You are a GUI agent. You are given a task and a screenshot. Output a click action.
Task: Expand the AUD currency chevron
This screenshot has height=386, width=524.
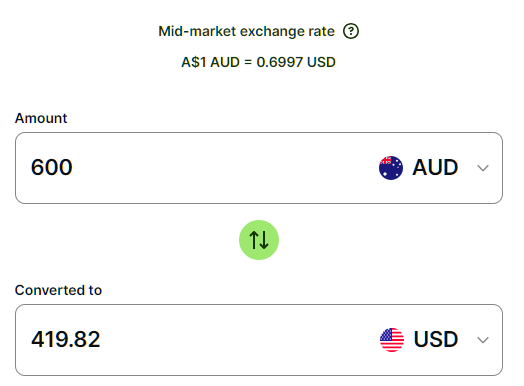[x=483, y=168]
